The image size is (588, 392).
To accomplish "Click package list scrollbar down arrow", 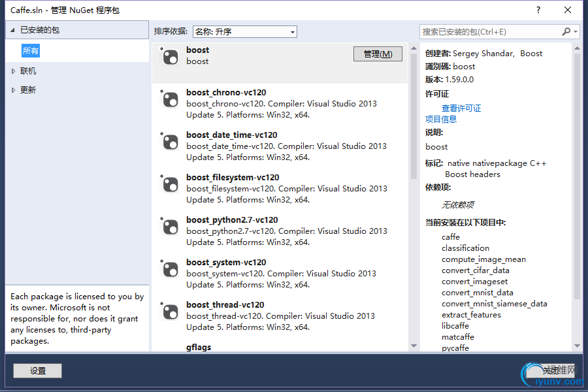I will (x=414, y=346).
